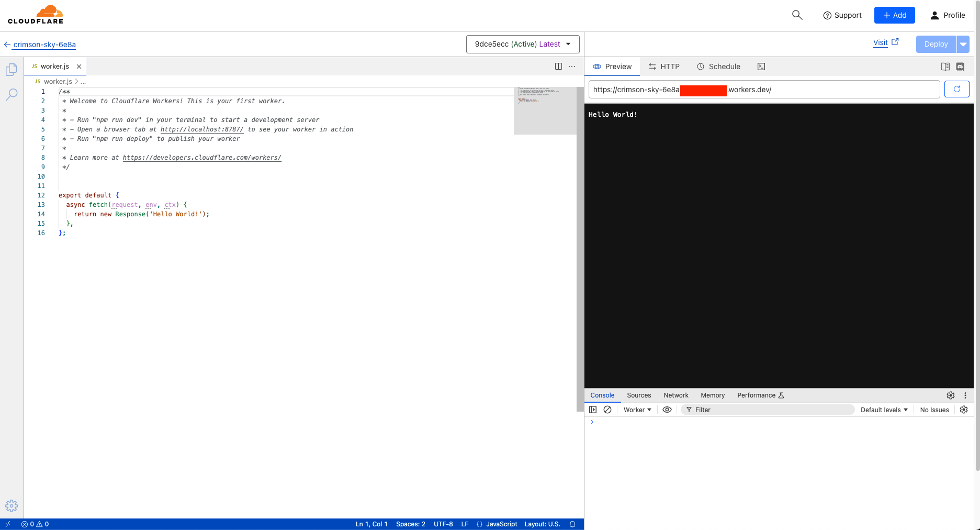
Task: Click the console Filter input
Action: [x=768, y=410]
